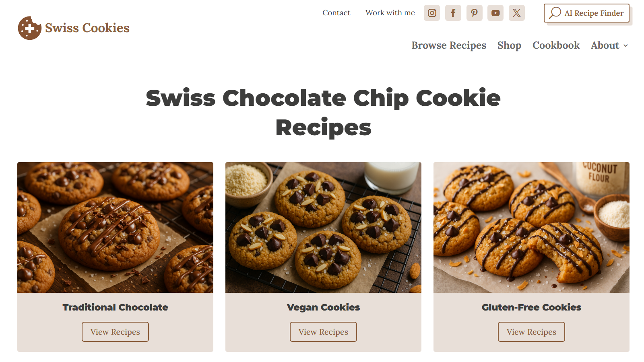Screen dimensions: 644x362
Task: Expand the About dropdown chevron
Action: 625,46
